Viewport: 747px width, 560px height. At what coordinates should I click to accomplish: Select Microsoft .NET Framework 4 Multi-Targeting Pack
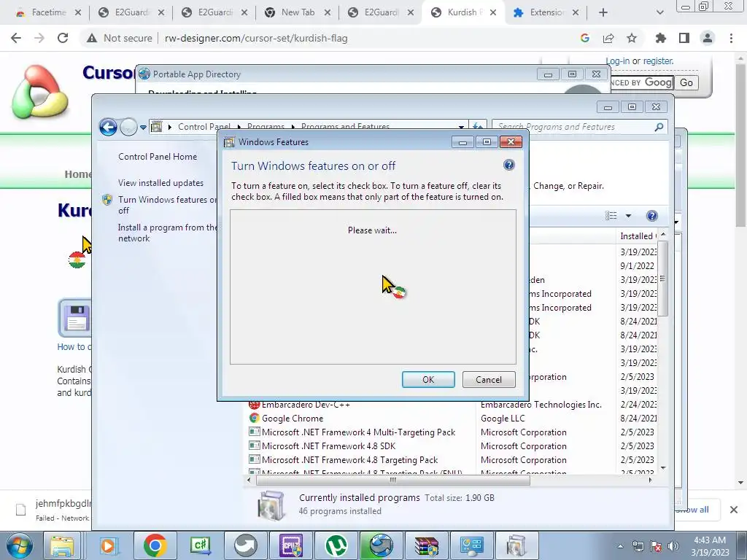pos(358,432)
